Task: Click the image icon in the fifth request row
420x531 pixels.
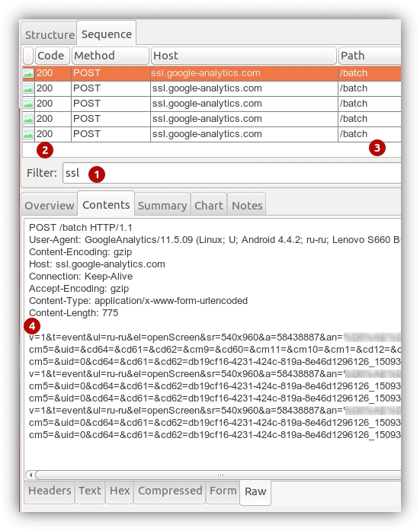Action: 28,134
